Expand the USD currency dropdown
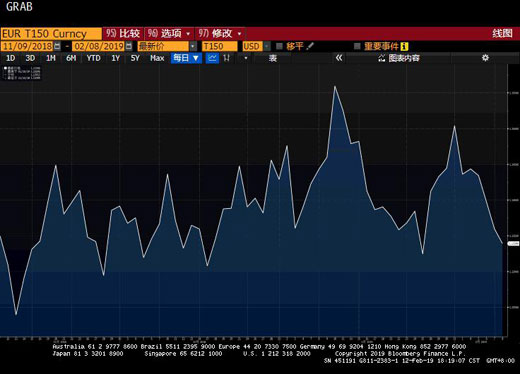 (x=267, y=46)
